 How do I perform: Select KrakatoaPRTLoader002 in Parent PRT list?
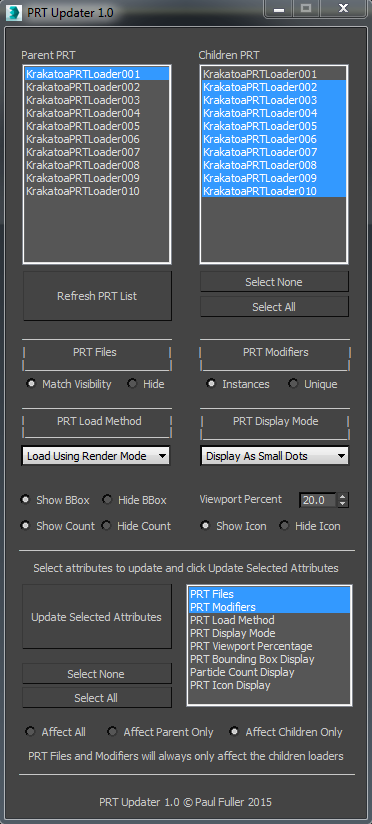[x=97, y=87]
